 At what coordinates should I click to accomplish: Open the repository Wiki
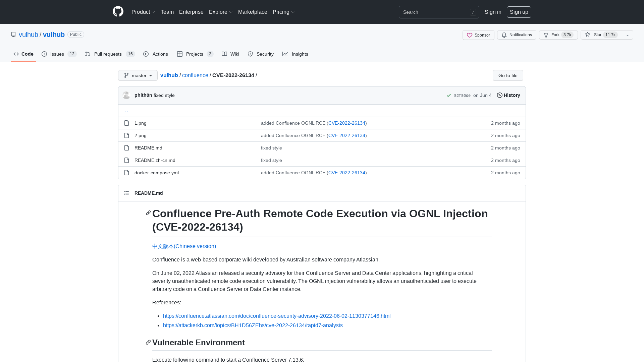point(230,54)
